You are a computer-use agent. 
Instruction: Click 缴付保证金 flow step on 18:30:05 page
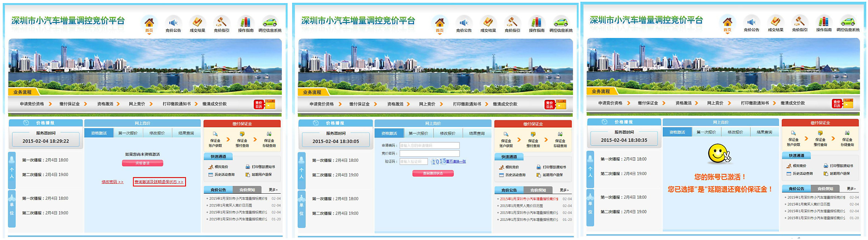pyautogui.click(x=359, y=104)
